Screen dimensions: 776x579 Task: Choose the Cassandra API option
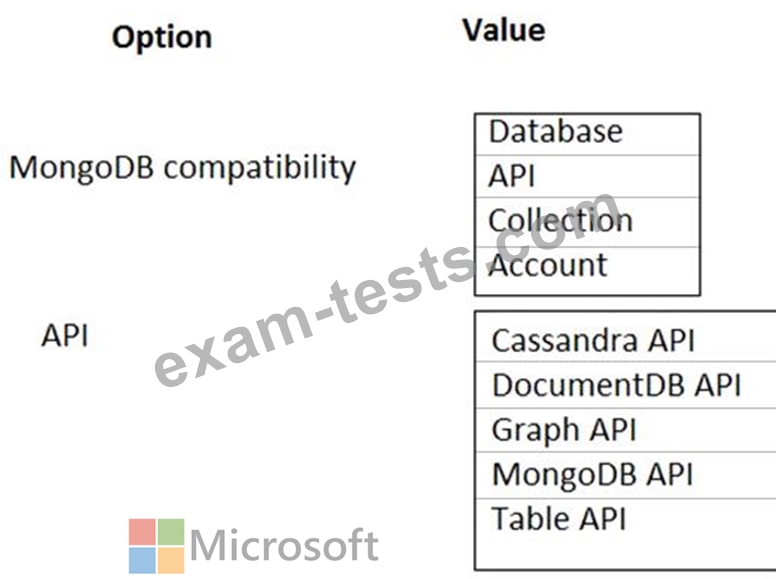(626, 340)
